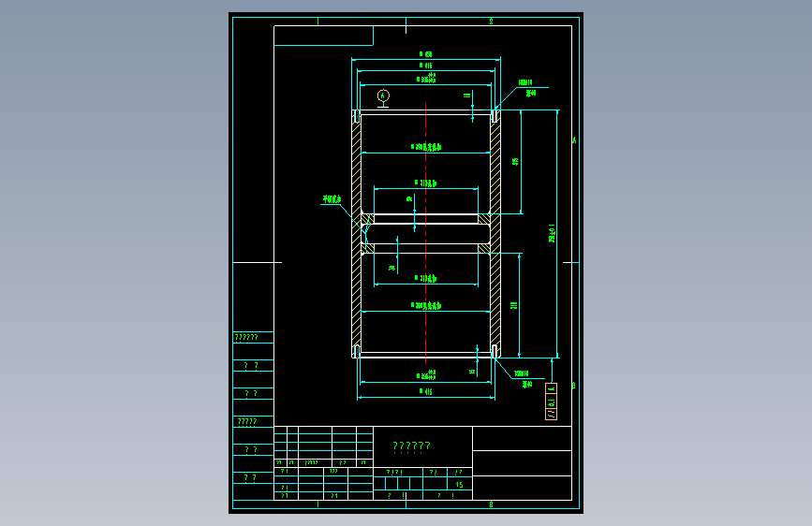Screen dimensions: 812x526
Task: Select the large ?????? title block text
Action: point(412,446)
